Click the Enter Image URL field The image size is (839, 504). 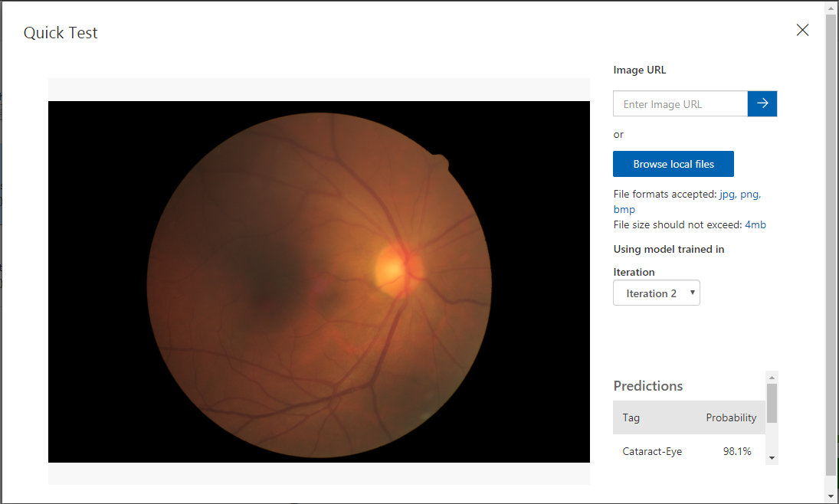tap(680, 104)
